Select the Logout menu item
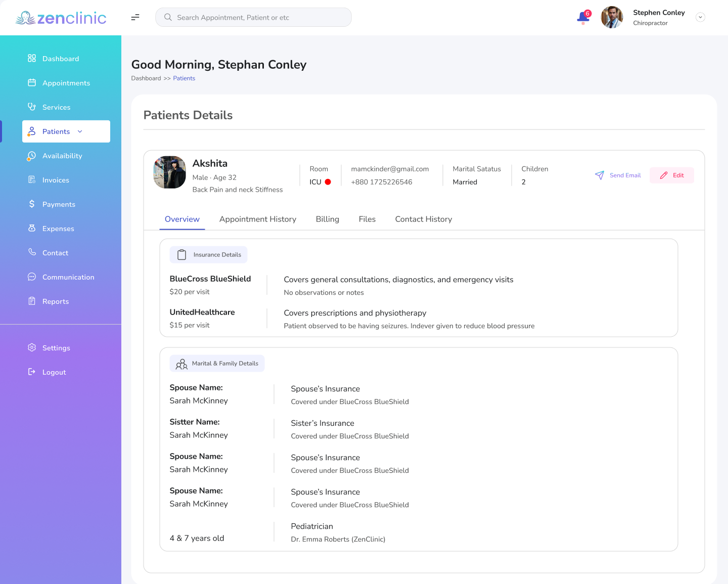Image resolution: width=728 pixels, height=584 pixels. pyautogui.click(x=66, y=372)
